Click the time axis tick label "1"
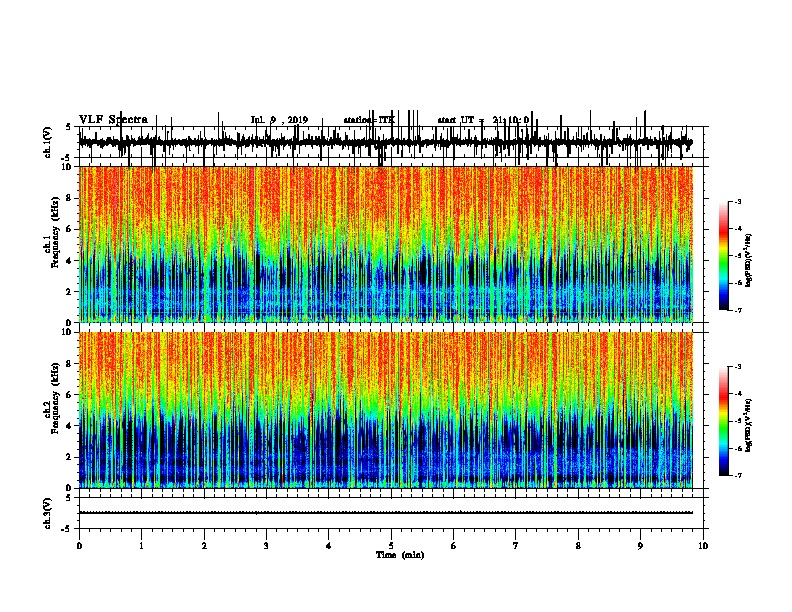This screenshot has width=792, height=612. click(x=141, y=546)
